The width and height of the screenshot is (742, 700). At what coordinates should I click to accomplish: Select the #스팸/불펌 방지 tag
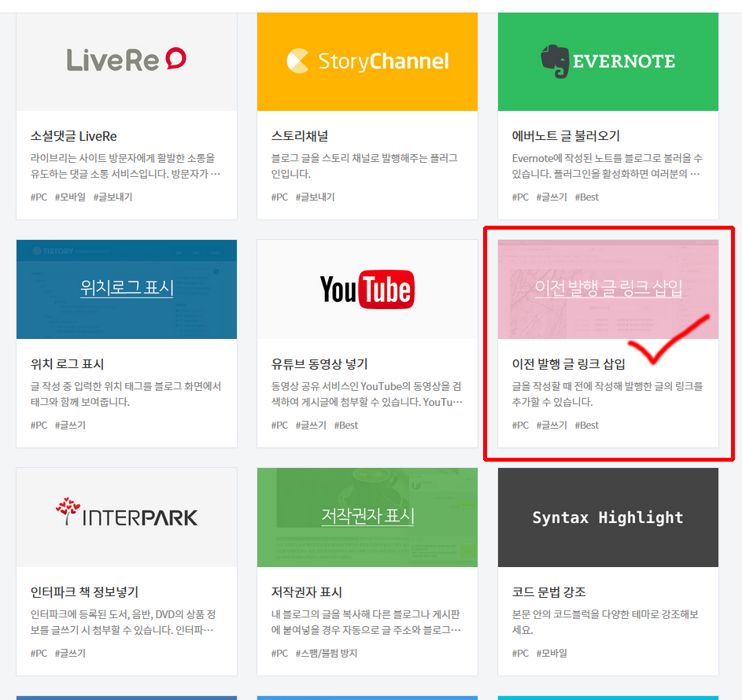(x=327, y=653)
